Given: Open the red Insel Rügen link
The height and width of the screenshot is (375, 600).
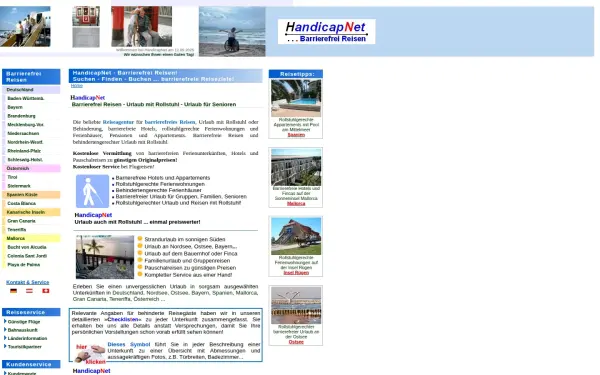Looking at the screenshot, I should [296, 273].
